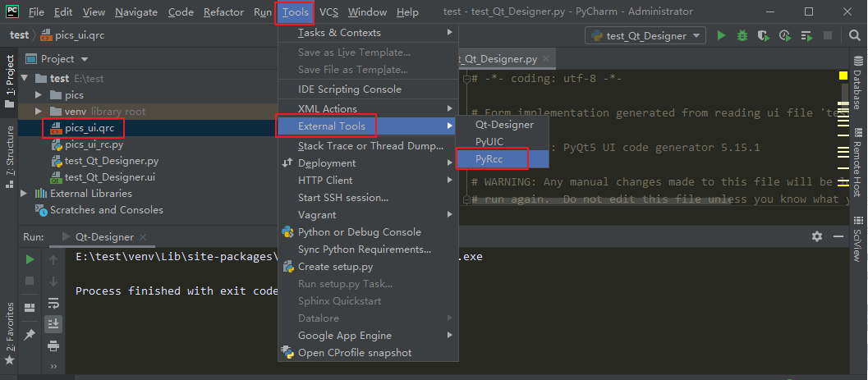Toggle soft-wrap icon in Run panel
This screenshot has height=380, width=868.
[53, 303]
